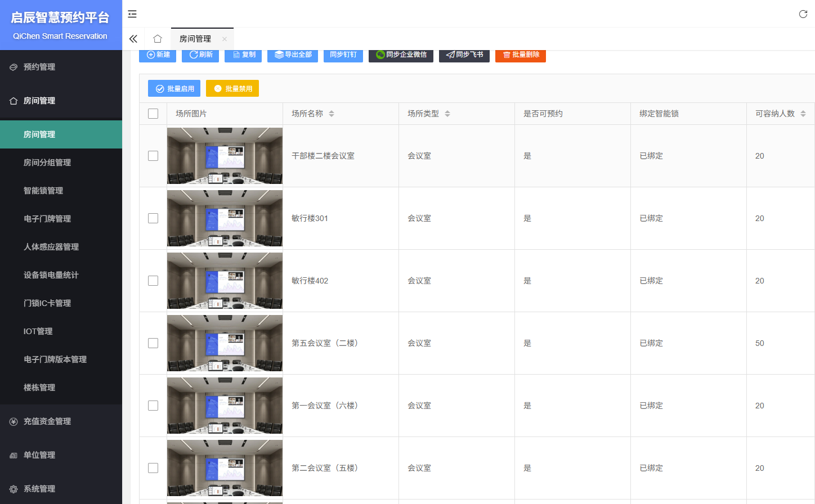Click the yellow 批量禁用 button
Viewport: 815px width, 504px height.
(x=232, y=88)
